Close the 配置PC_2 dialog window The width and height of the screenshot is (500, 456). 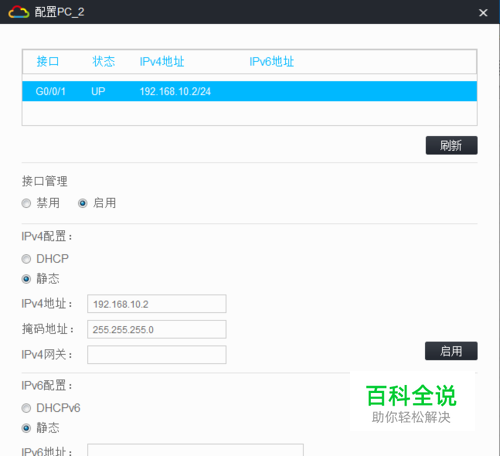tap(483, 13)
